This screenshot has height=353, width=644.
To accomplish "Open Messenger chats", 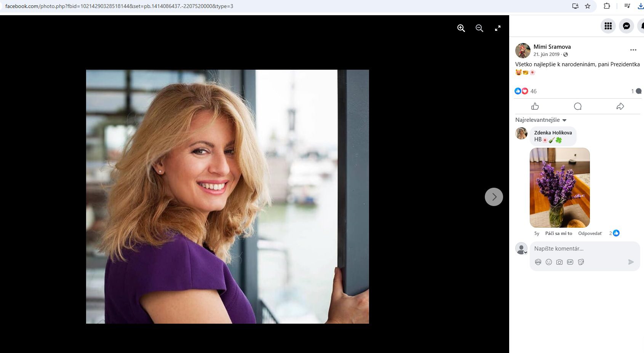I will [626, 26].
